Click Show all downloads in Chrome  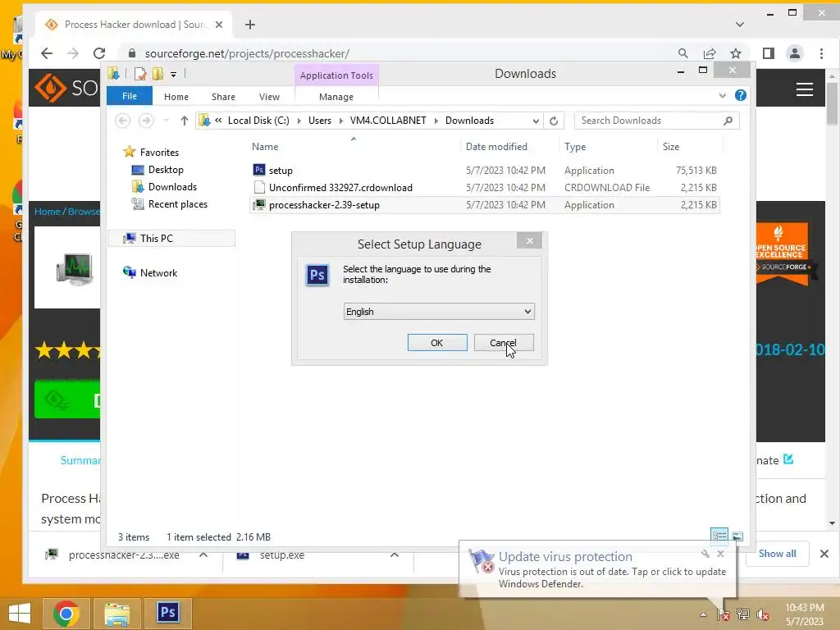coord(778,554)
